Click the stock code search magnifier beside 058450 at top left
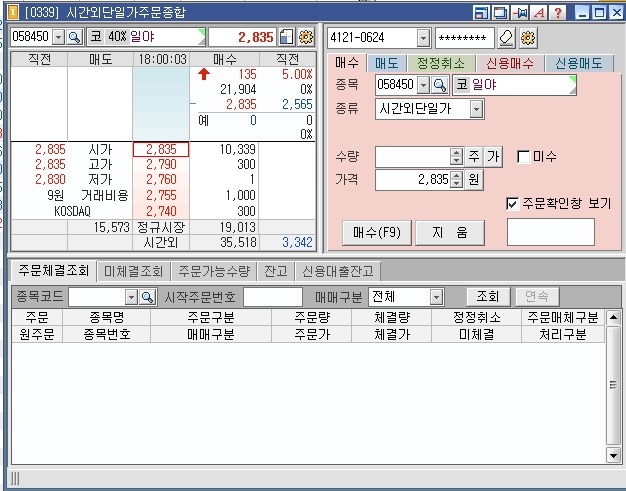Viewport: 626px width, 491px height. click(74, 37)
